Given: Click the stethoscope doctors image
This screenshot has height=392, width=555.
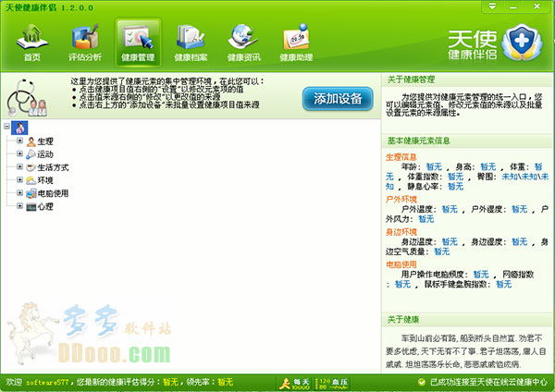Looking at the screenshot, I should coord(27,98).
